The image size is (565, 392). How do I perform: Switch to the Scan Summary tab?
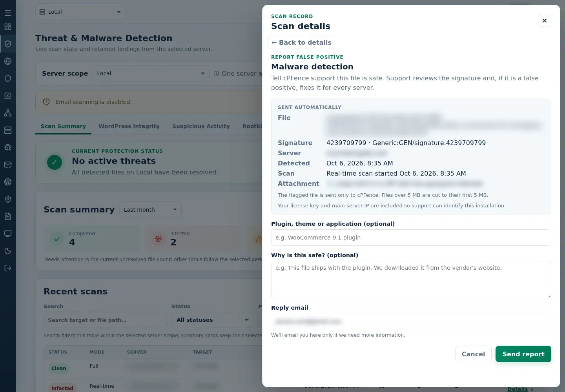63,126
